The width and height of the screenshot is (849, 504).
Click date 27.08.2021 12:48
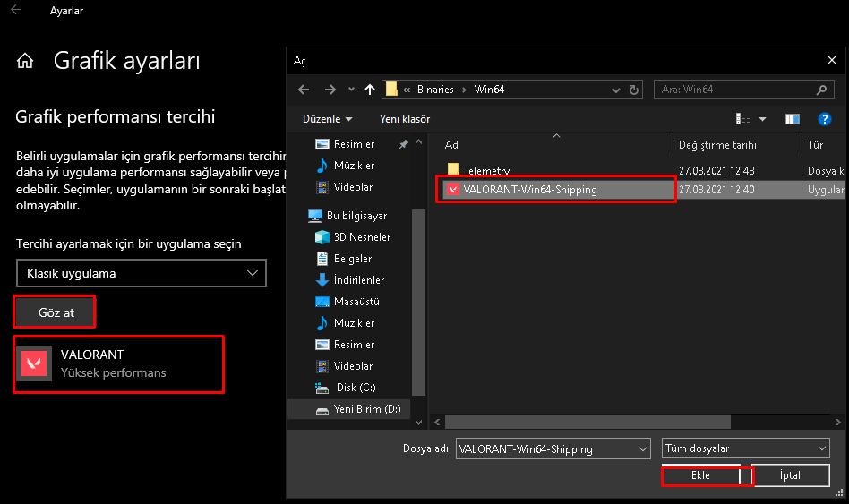716,170
